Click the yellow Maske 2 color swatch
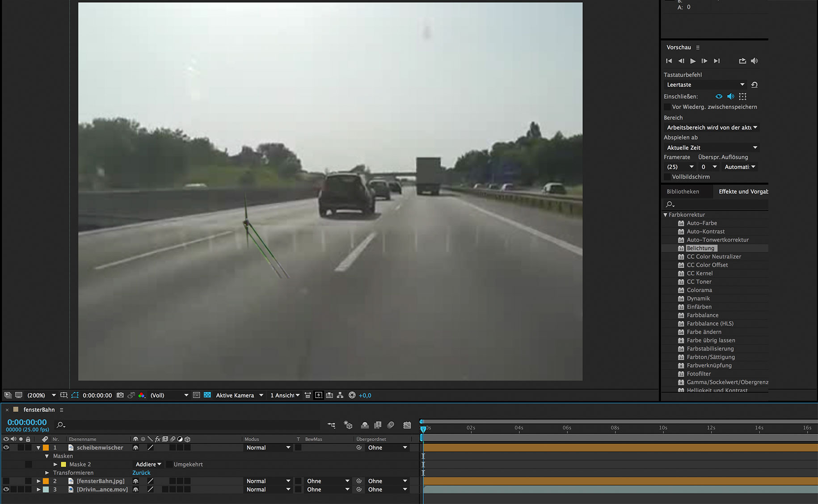818x504 pixels. (63, 465)
